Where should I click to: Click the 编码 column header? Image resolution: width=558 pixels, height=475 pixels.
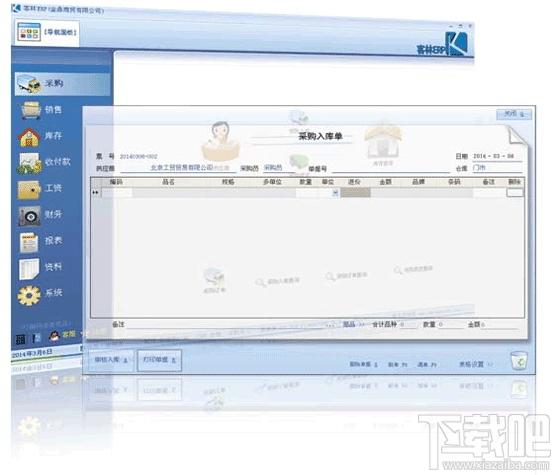coord(116,182)
